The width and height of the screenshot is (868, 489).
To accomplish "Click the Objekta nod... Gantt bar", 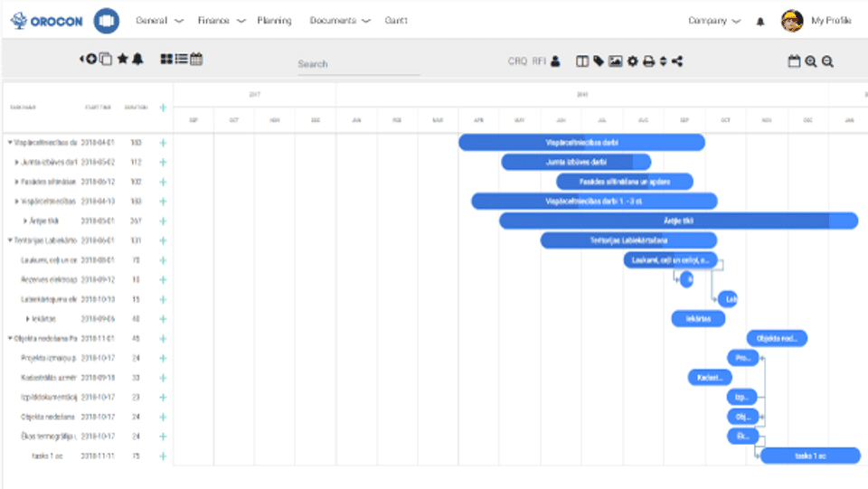I will [x=777, y=339].
